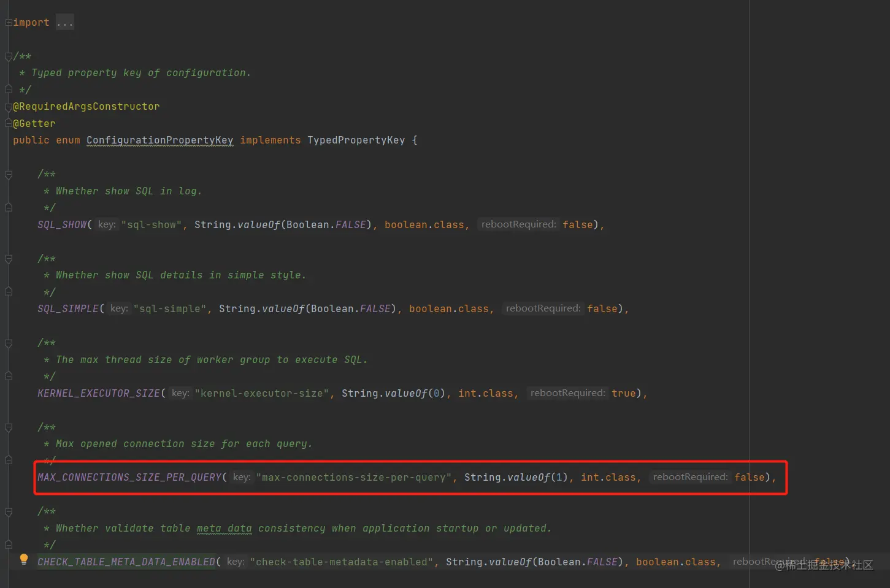
Task: Click boolean.class on the SQL_SIMPLE line
Action: point(449,309)
